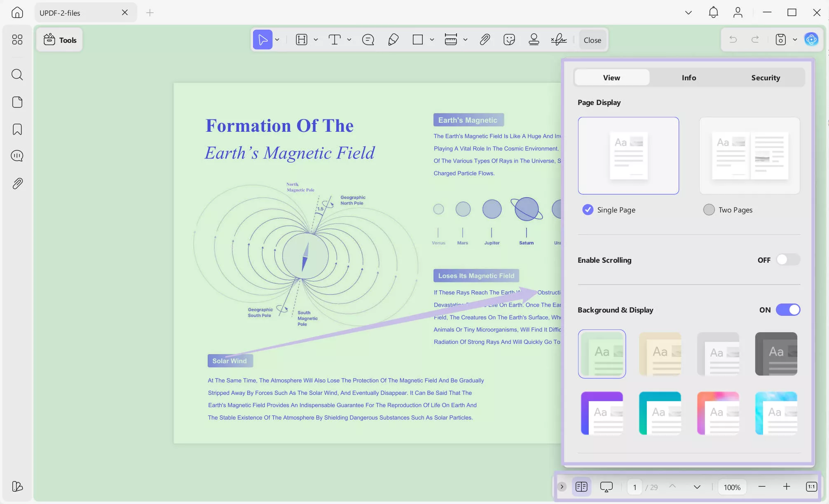Click the 100% zoom level field
The image size is (829, 504).
(732, 487)
